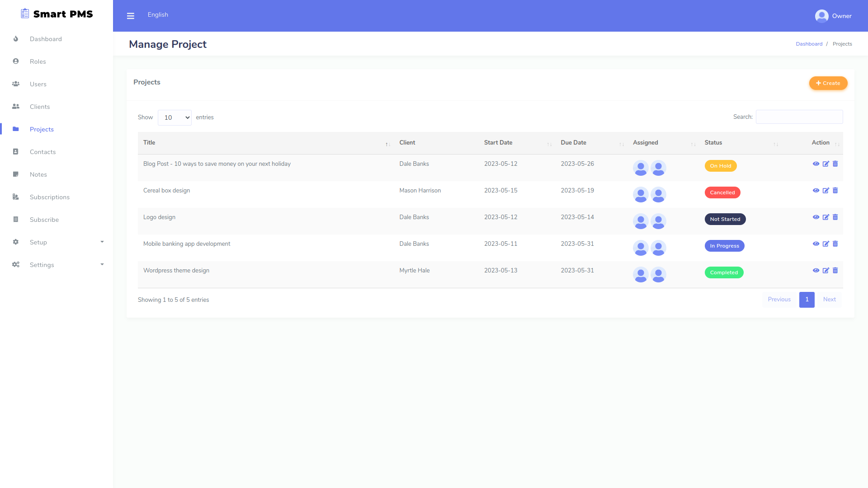Click edit icon for Mobile banking app
Viewport: 868px width, 488px height.
tap(826, 244)
